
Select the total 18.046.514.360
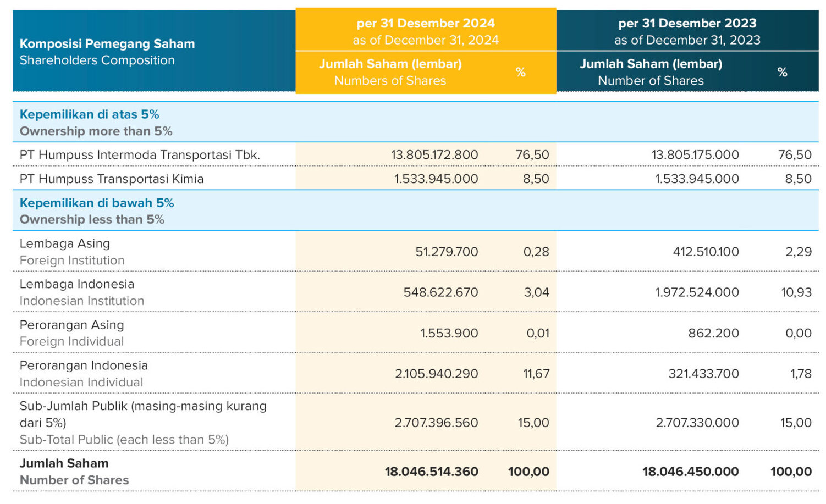tap(432, 472)
